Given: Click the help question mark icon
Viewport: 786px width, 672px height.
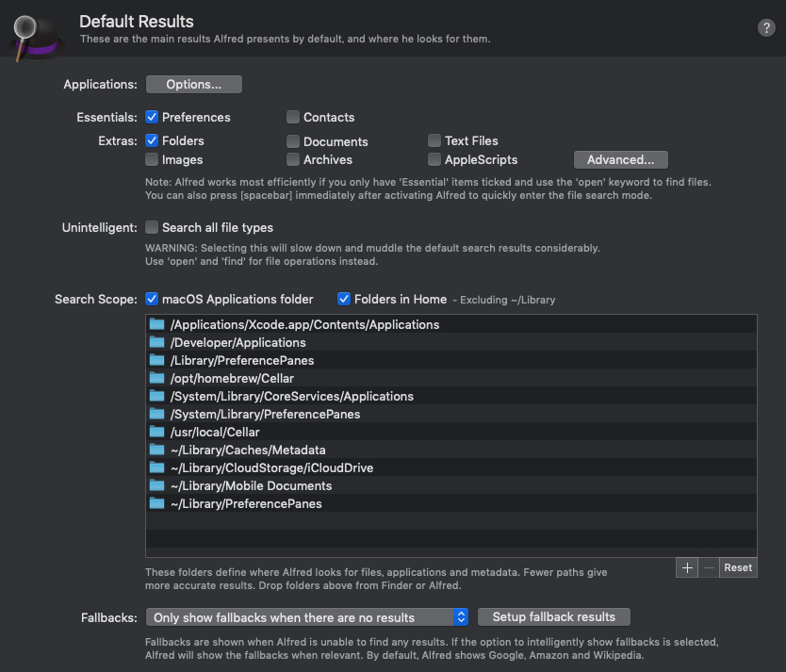Looking at the screenshot, I should [x=766, y=27].
